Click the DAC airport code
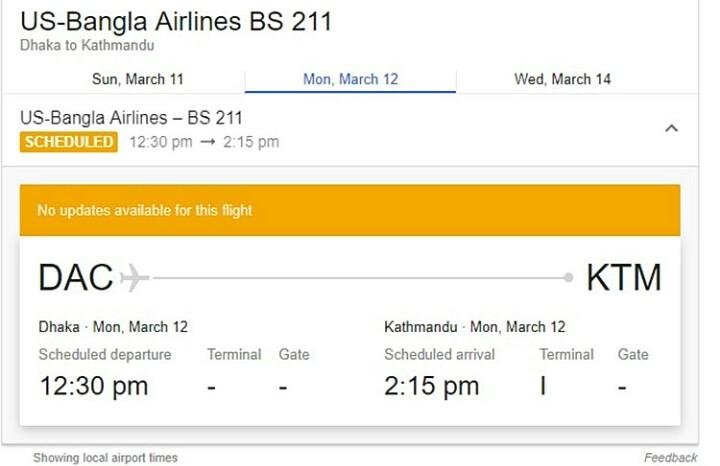This screenshot has height=466, width=720. (x=76, y=277)
